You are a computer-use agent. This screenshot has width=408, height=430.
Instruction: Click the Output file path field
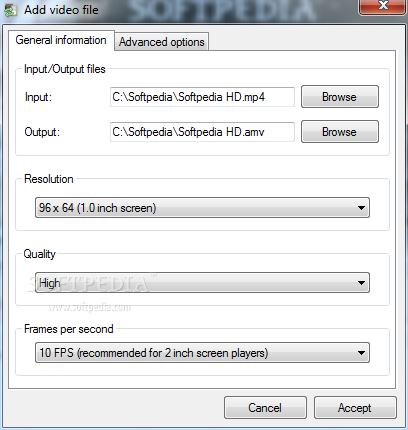[x=202, y=132]
